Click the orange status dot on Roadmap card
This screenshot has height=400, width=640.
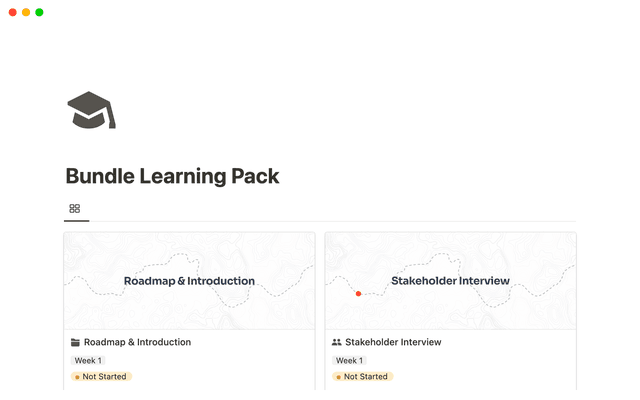pos(77,377)
